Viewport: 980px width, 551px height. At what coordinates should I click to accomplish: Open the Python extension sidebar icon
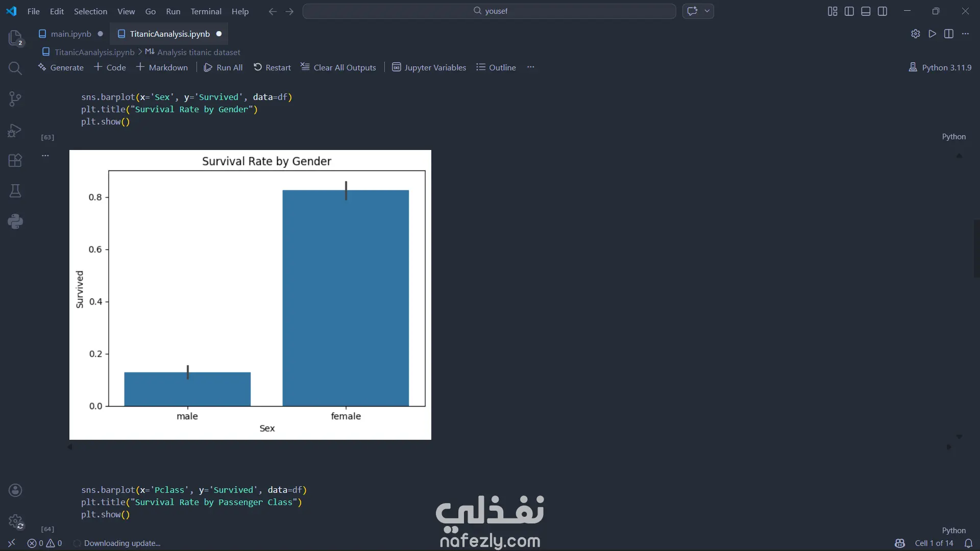(15, 221)
